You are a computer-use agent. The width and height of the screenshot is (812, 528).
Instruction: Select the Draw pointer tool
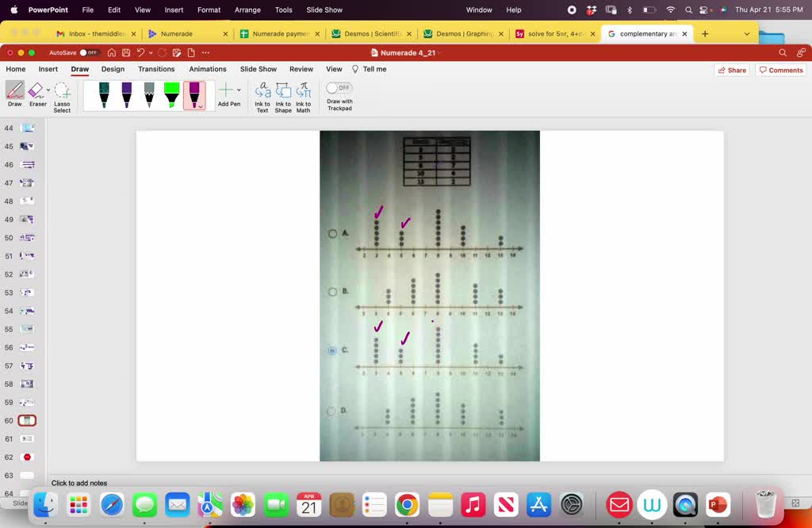tap(15, 94)
